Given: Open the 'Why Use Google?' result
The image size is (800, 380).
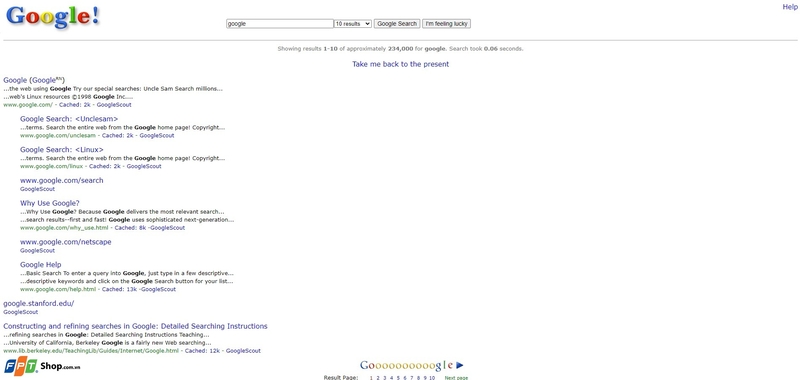Looking at the screenshot, I should click(x=50, y=203).
